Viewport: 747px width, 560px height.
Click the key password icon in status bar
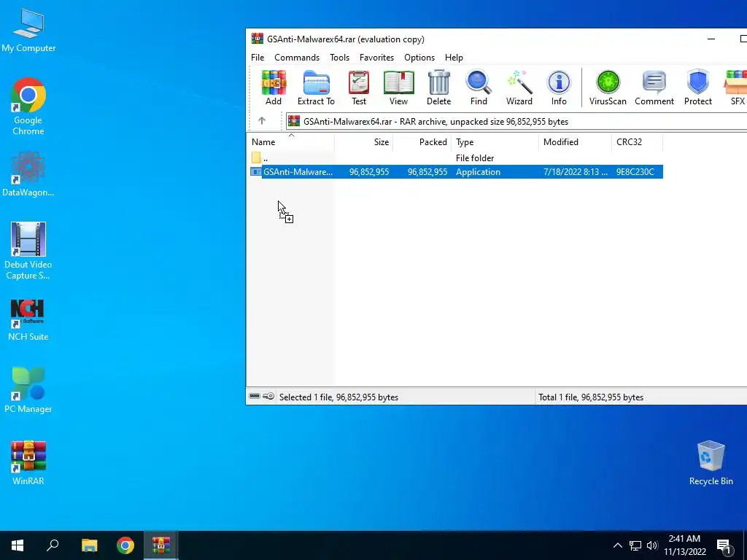(x=268, y=396)
